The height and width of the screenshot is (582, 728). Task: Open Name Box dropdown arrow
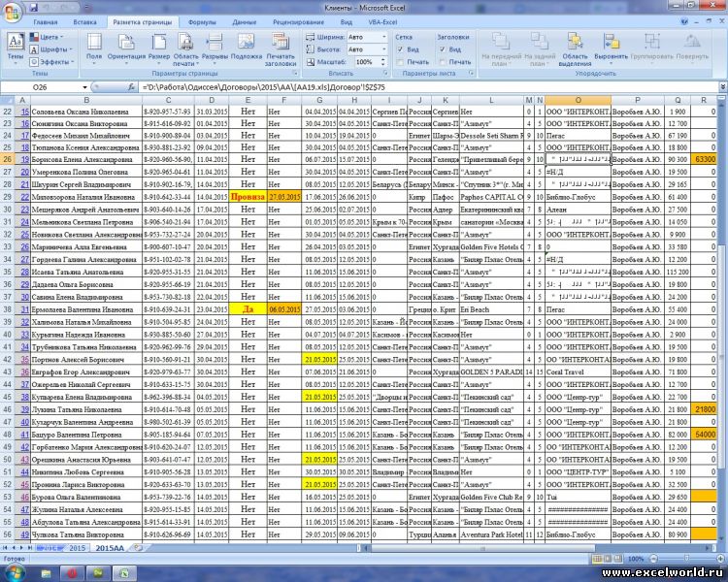click(x=85, y=87)
